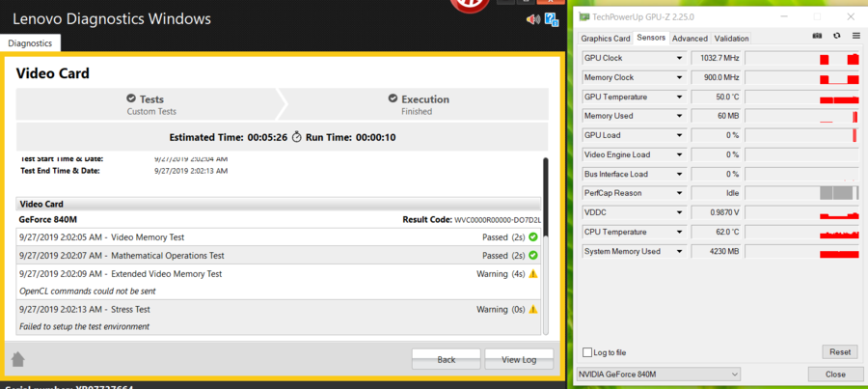868x389 pixels.
Task: Click green pass icon for Video Memory Test
Action: coord(533,237)
